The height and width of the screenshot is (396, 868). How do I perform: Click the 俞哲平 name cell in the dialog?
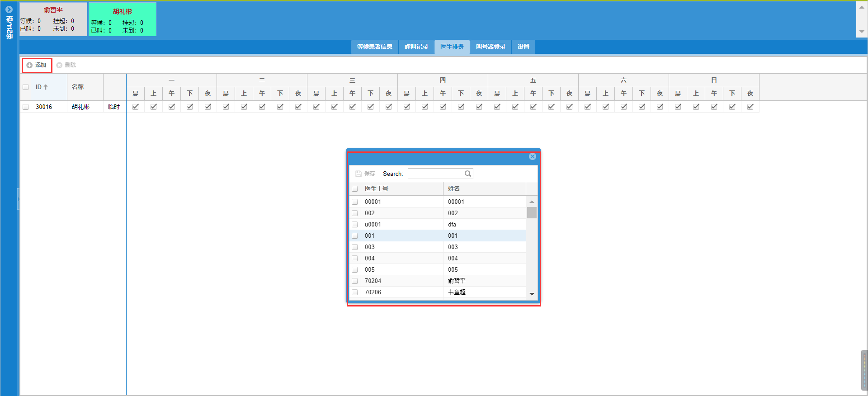click(485, 281)
